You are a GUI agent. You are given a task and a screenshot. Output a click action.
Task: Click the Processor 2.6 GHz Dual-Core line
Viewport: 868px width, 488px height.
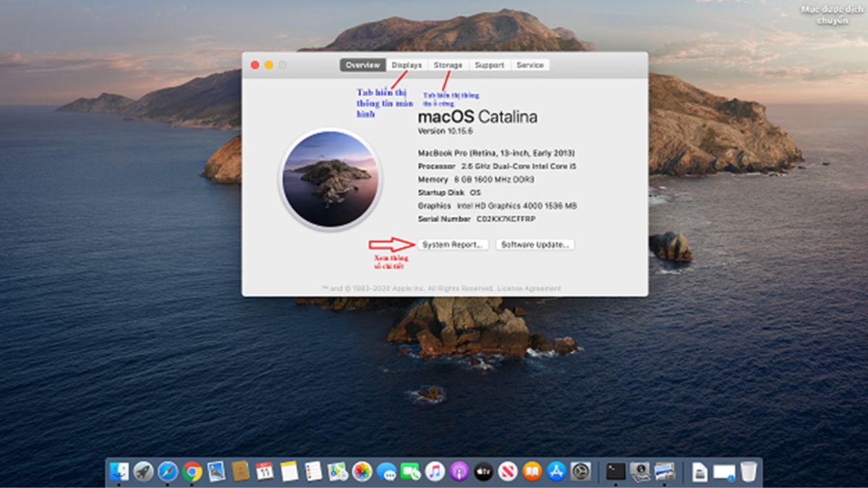pos(497,166)
